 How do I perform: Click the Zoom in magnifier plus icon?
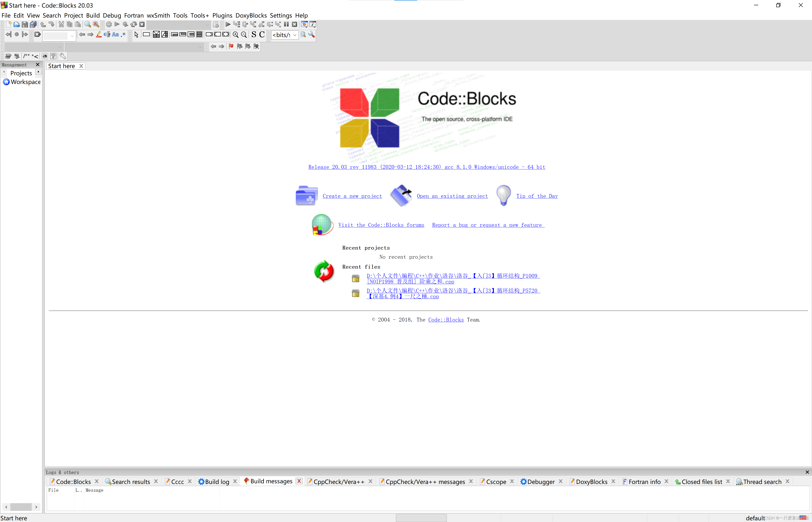coord(235,34)
